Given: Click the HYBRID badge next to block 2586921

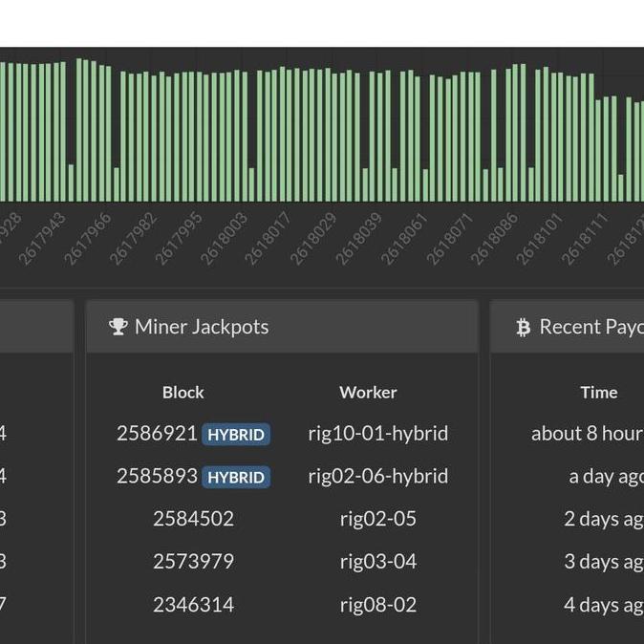Looking at the screenshot, I should (236, 435).
